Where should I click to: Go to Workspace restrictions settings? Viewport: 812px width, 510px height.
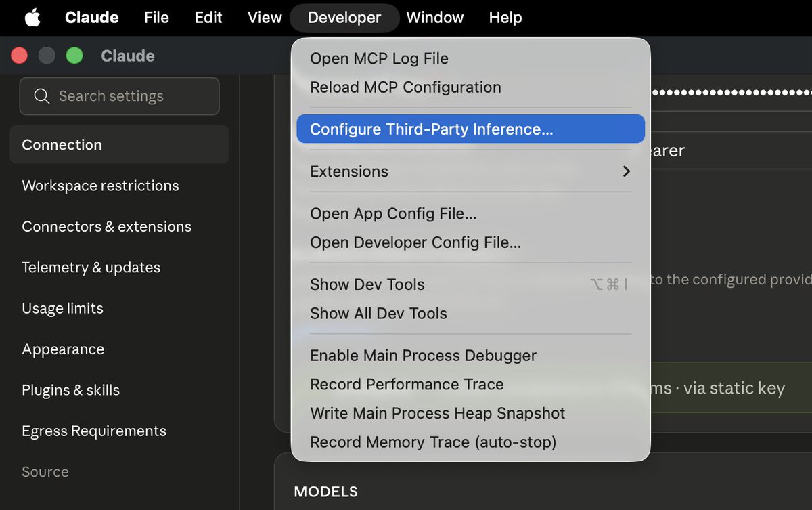tap(119, 186)
